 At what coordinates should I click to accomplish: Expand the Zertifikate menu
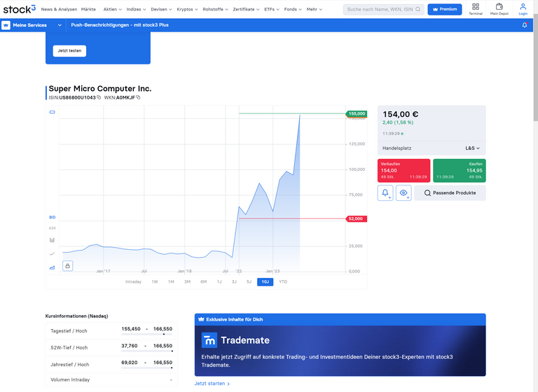pyautogui.click(x=246, y=9)
